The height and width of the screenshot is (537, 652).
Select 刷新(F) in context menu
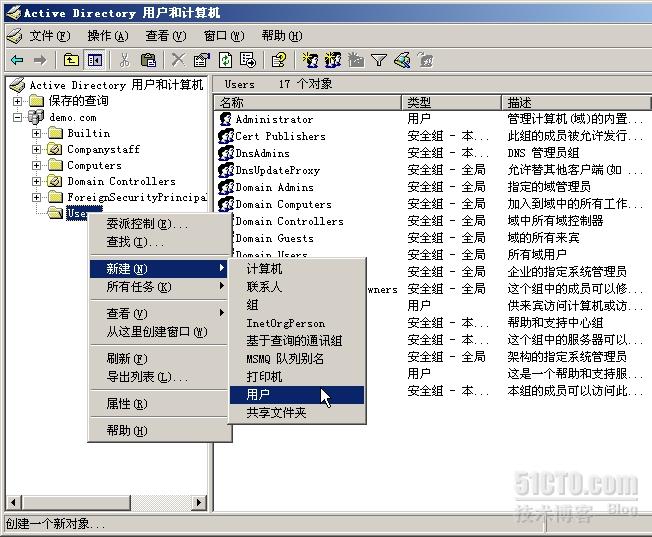(x=159, y=359)
